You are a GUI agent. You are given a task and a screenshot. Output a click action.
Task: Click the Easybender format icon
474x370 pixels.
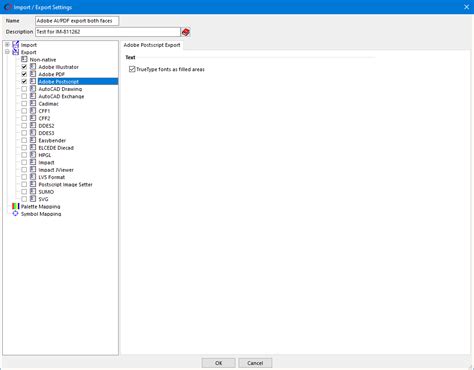click(x=33, y=140)
